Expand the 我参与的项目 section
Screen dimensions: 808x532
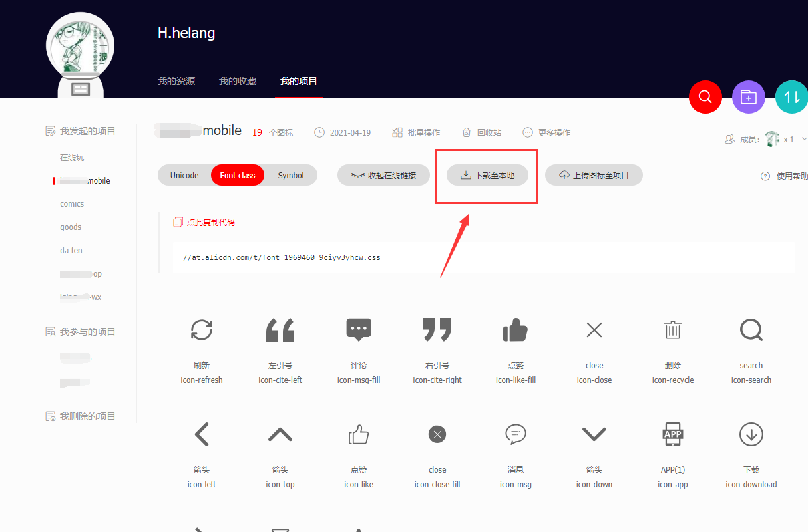pos(81,331)
